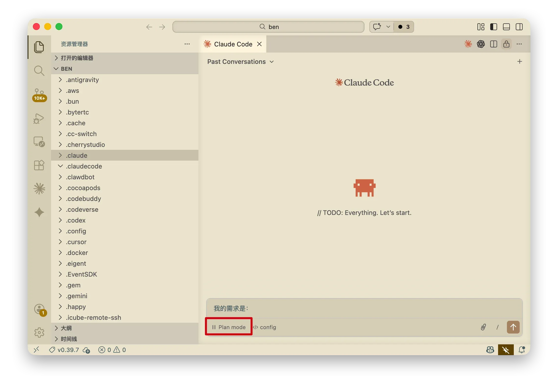The height and width of the screenshot is (392, 558).
Task: Click the v0.39.7 tag in status bar
Action: click(64, 350)
